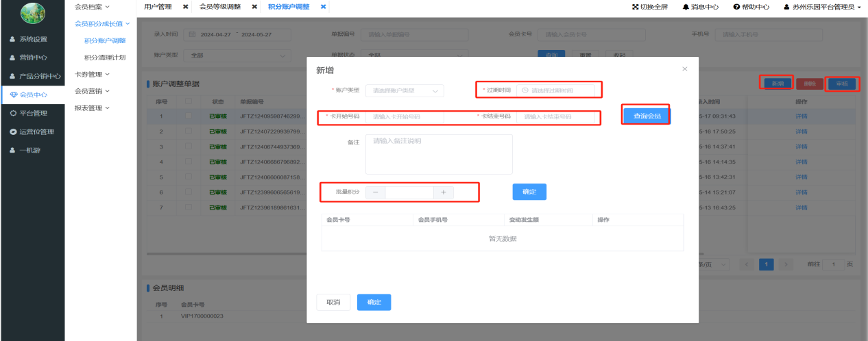Open 苏州乐园平台管理员 user menu
868x341 pixels.
point(822,7)
